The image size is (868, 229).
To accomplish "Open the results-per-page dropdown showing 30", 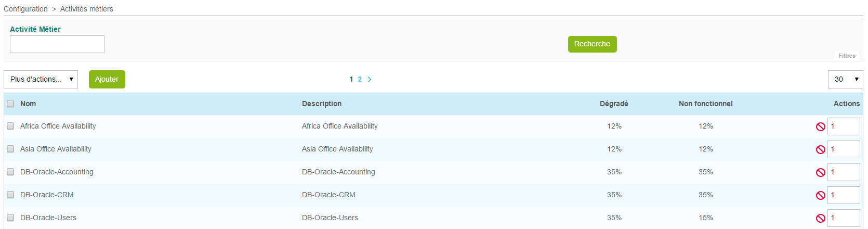I will pyautogui.click(x=845, y=79).
